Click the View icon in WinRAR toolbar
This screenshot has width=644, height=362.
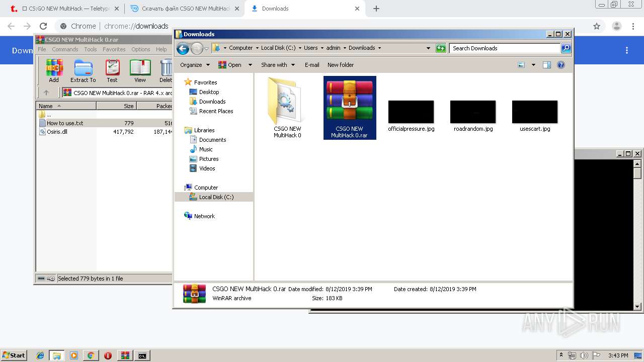point(140,71)
